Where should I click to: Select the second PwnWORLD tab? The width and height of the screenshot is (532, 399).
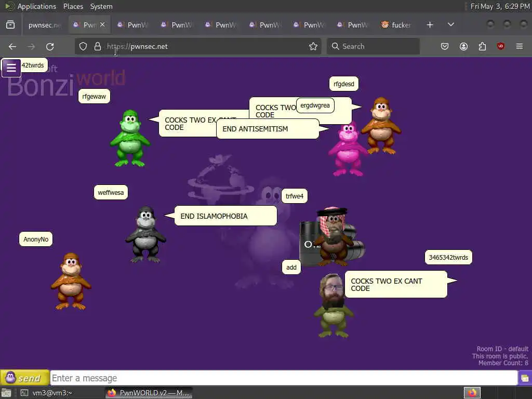132,25
